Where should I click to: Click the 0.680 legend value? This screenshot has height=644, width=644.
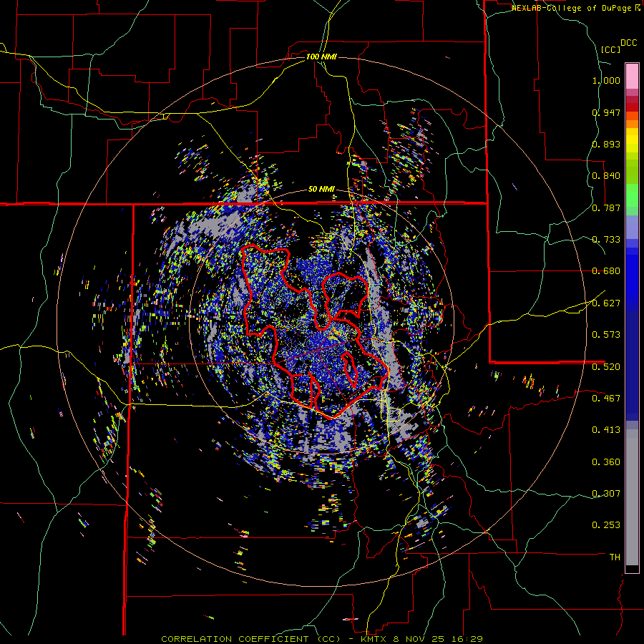606,271
